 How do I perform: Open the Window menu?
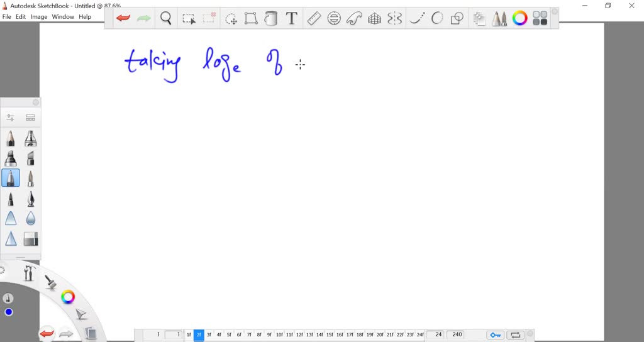tap(63, 17)
